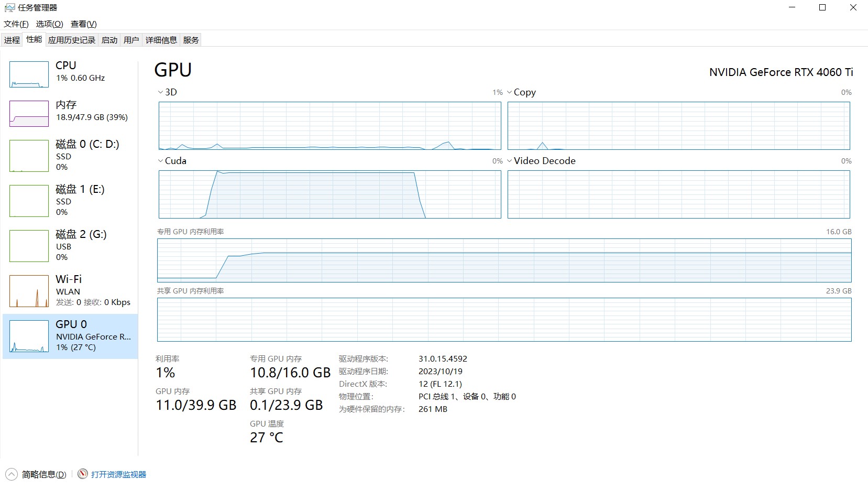Open the Cuda engine dropdown chevron
The height and width of the screenshot is (490, 868).
coord(160,161)
